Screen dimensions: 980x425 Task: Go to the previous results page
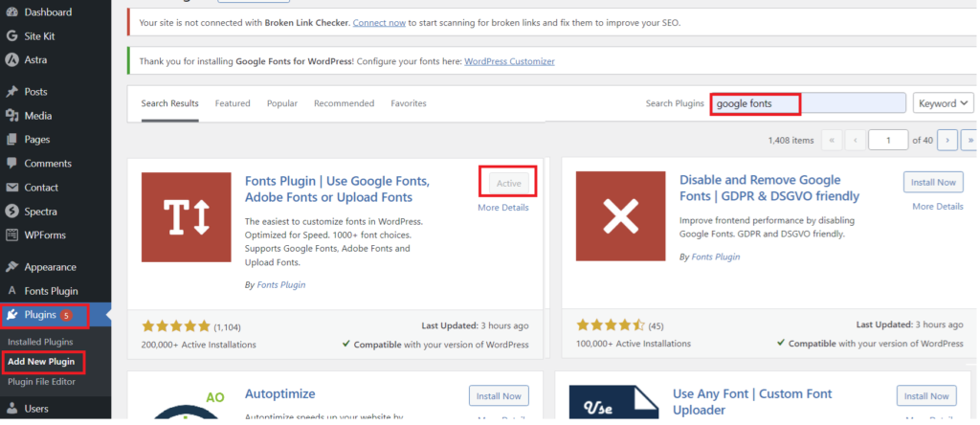(855, 140)
